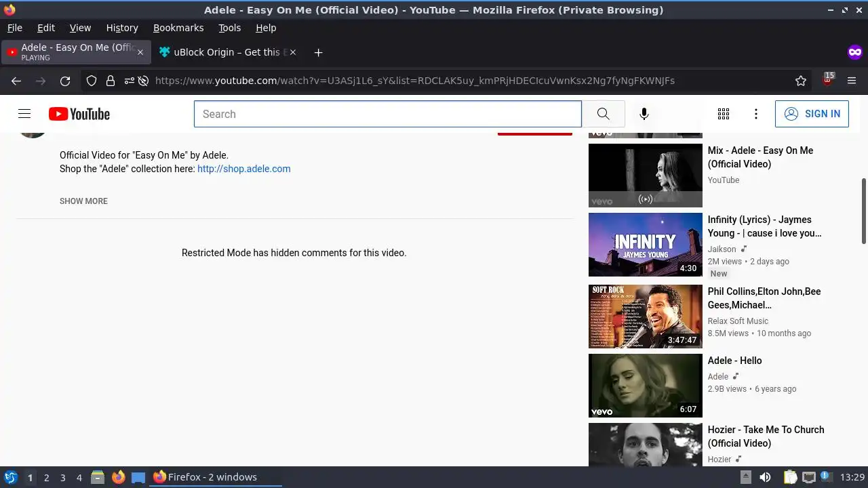Close the uBlock Origin tab
The height and width of the screenshot is (488, 868).
(293, 52)
